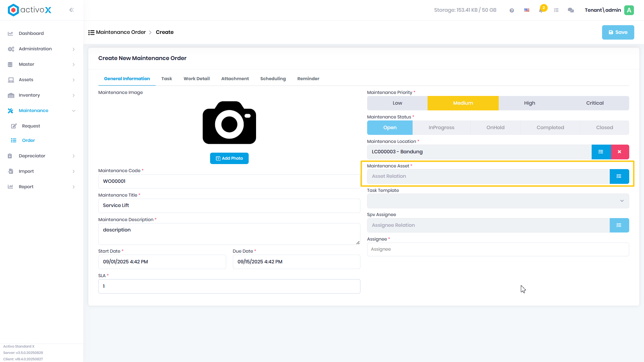The width and height of the screenshot is (644, 362).
Task: Change language via the flag icon
Action: (527, 10)
